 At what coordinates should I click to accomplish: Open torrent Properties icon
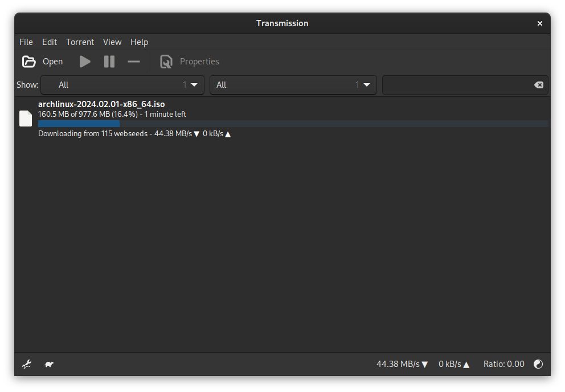pyautogui.click(x=166, y=62)
